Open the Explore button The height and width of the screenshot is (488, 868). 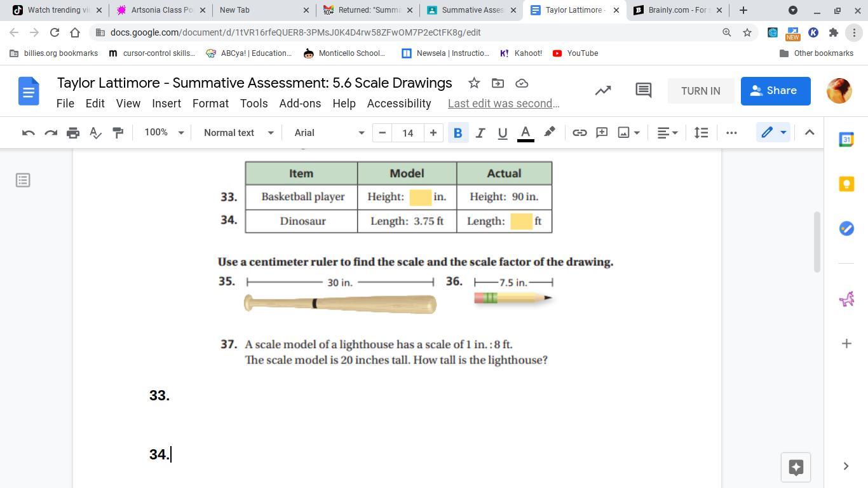(x=796, y=468)
